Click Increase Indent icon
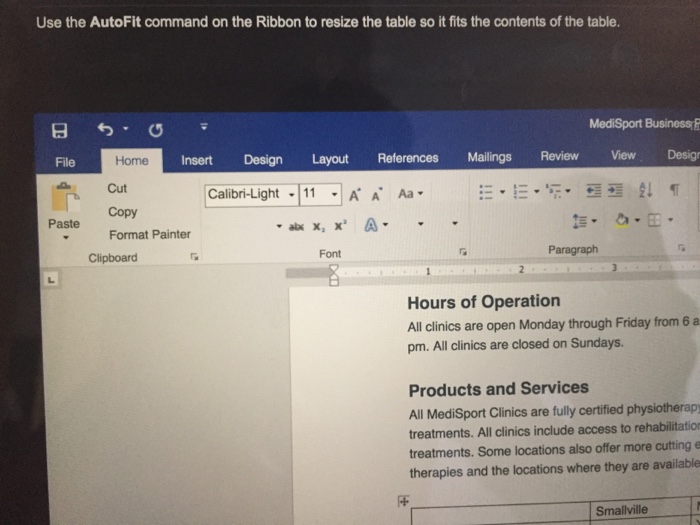The width and height of the screenshot is (700, 525). tap(615, 190)
